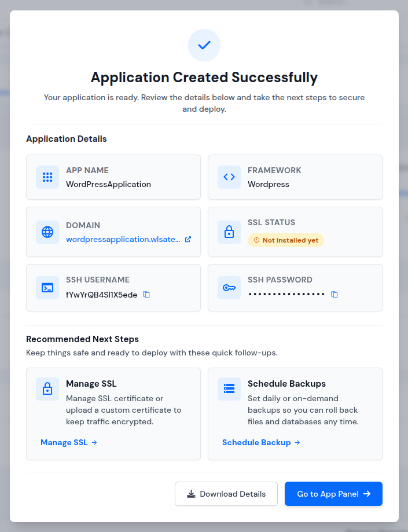Copy the SSH username
This screenshot has height=532, width=408.
click(x=146, y=294)
